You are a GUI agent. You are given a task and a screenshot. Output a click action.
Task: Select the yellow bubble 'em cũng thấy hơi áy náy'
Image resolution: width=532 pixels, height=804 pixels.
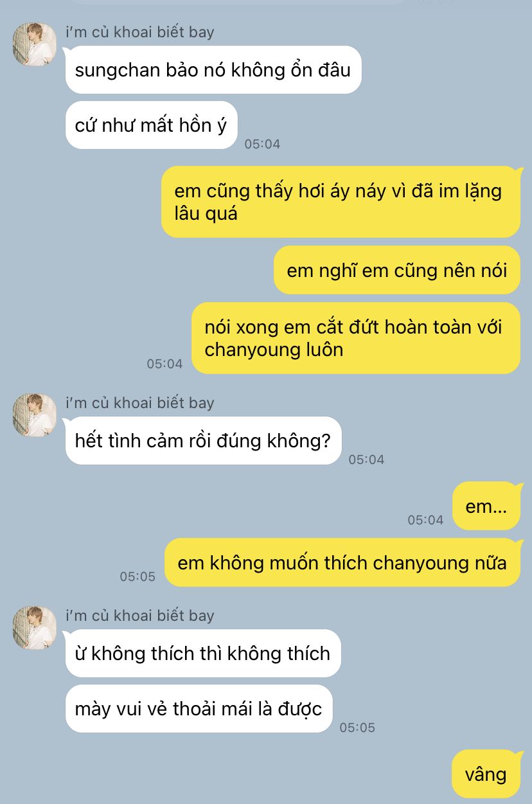(x=341, y=202)
